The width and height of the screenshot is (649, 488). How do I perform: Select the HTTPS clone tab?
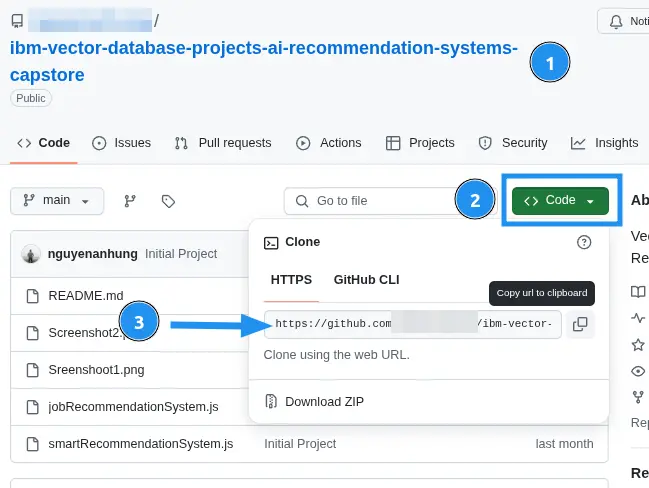click(x=291, y=280)
